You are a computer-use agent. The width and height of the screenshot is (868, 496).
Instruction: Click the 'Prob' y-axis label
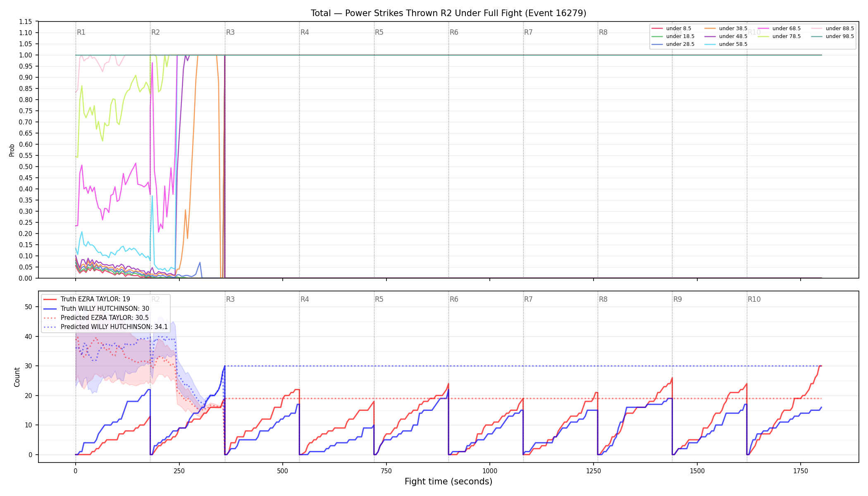coord(12,150)
